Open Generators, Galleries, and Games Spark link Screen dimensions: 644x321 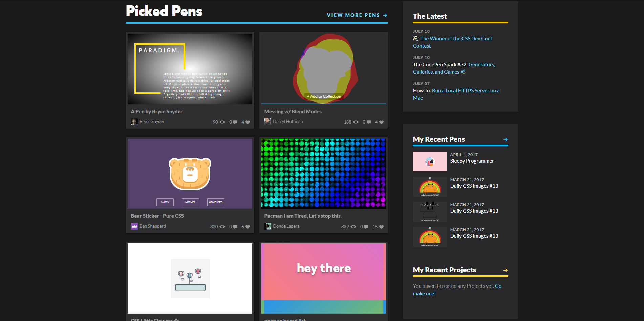tap(481, 65)
